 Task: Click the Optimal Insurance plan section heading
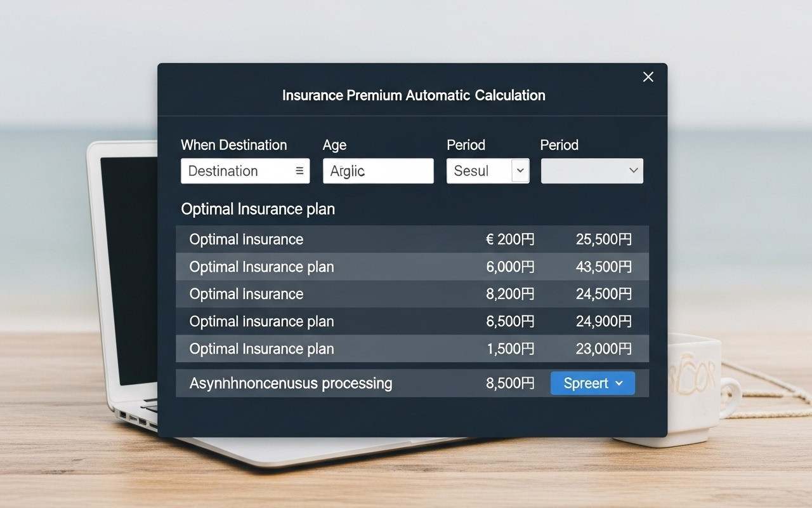click(258, 209)
